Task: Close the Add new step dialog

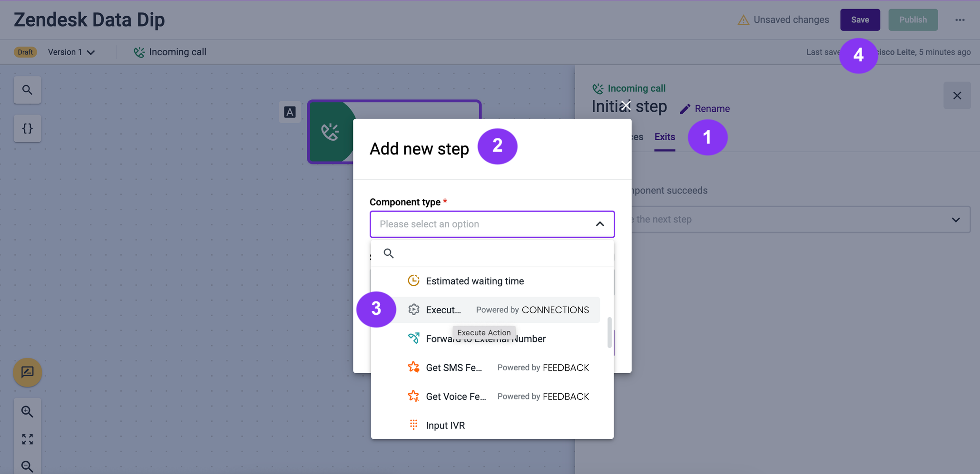Action: pyautogui.click(x=626, y=106)
